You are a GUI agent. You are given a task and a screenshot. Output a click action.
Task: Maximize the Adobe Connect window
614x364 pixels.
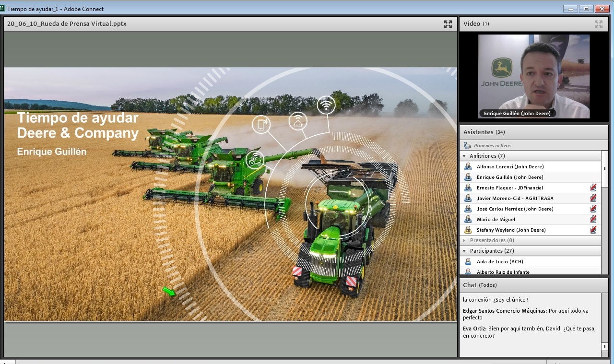[586, 9]
